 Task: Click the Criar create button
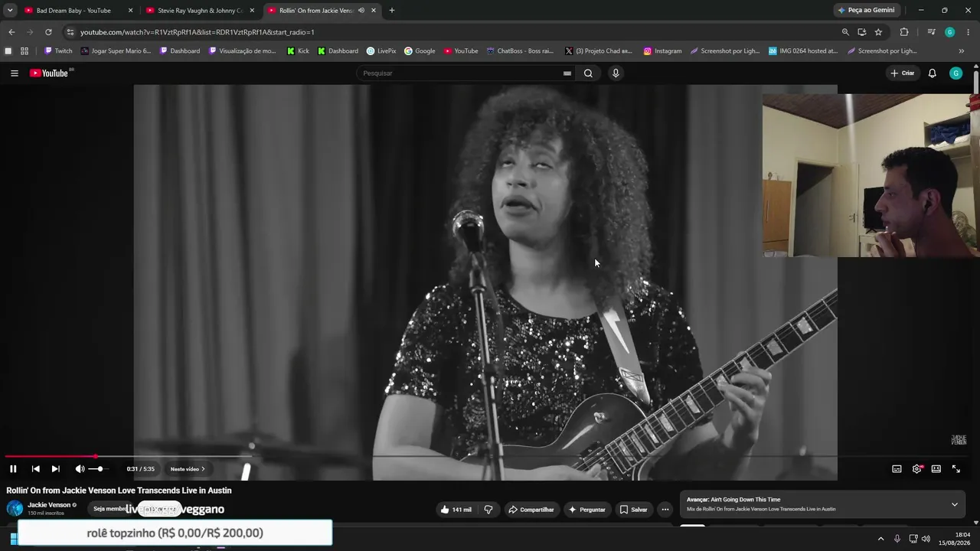click(x=903, y=73)
